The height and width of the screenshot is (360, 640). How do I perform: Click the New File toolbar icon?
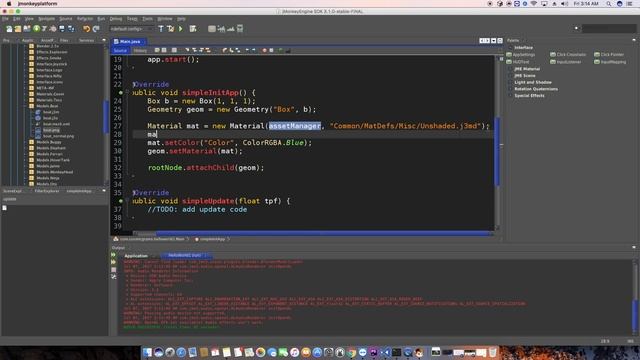(x=9, y=29)
